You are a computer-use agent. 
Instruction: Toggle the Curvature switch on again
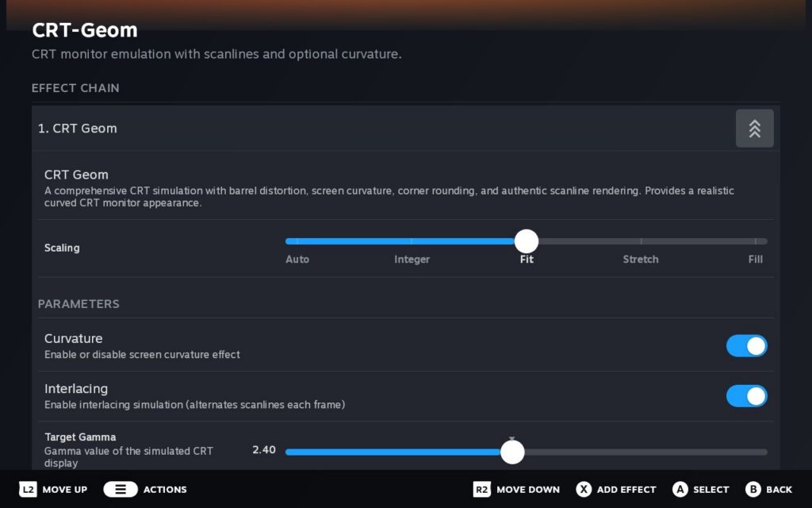click(x=746, y=346)
